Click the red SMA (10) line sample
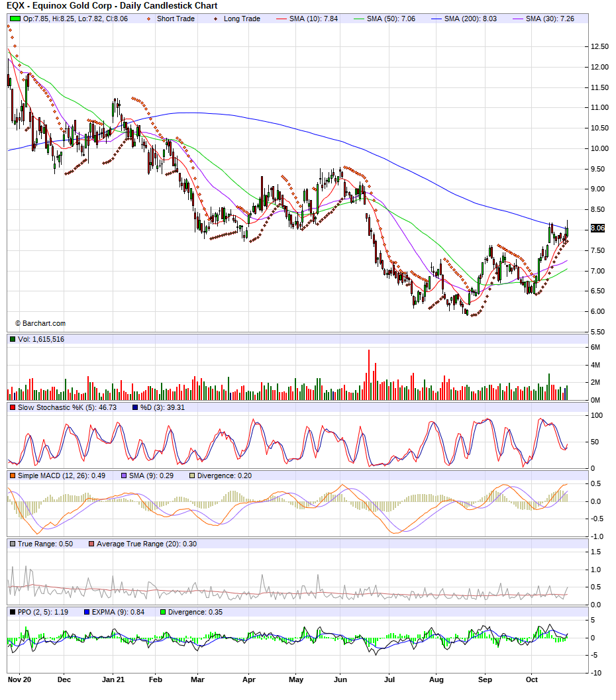Image resolution: width=616 pixels, height=700 pixels. pyautogui.click(x=282, y=19)
